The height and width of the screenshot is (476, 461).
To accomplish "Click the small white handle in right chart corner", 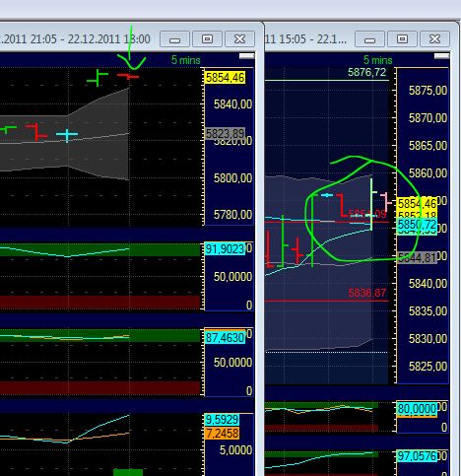I will point(441,56).
